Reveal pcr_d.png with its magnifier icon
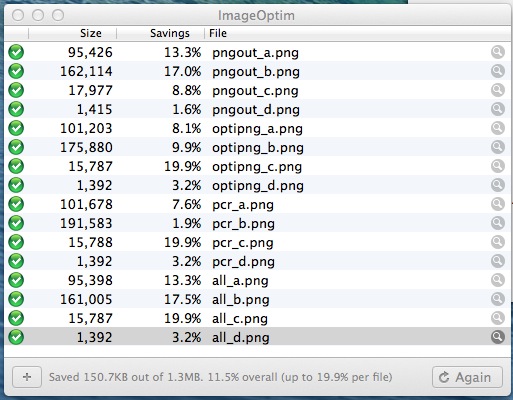 [497, 261]
